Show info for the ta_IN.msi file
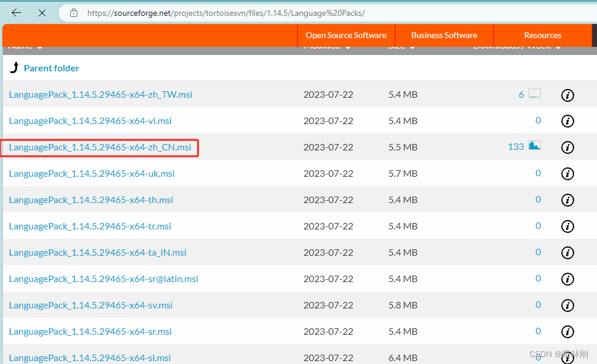The height and width of the screenshot is (364, 597). click(567, 253)
